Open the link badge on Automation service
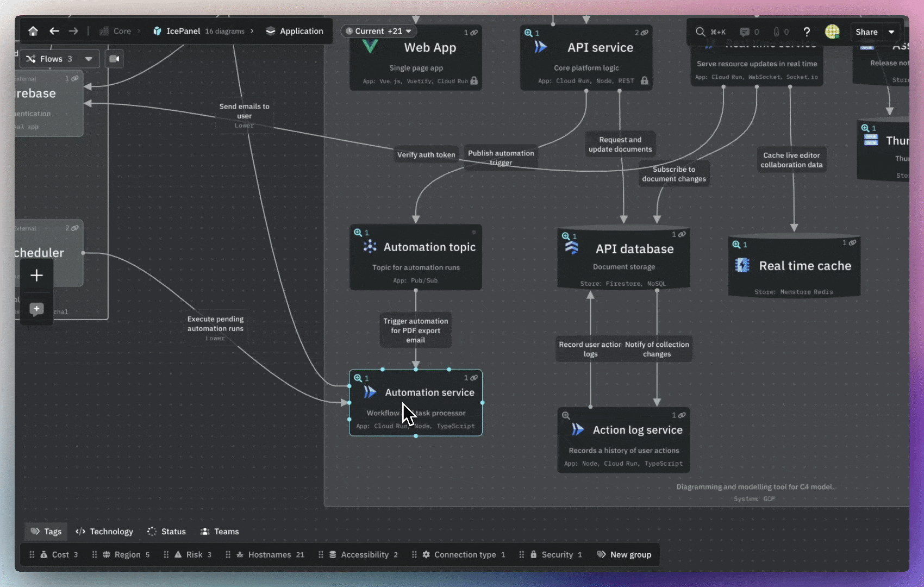924x587 pixels. click(471, 378)
